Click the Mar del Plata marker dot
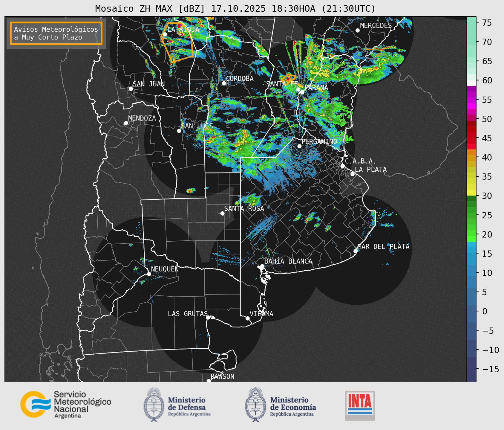504x430 pixels. coord(356,251)
